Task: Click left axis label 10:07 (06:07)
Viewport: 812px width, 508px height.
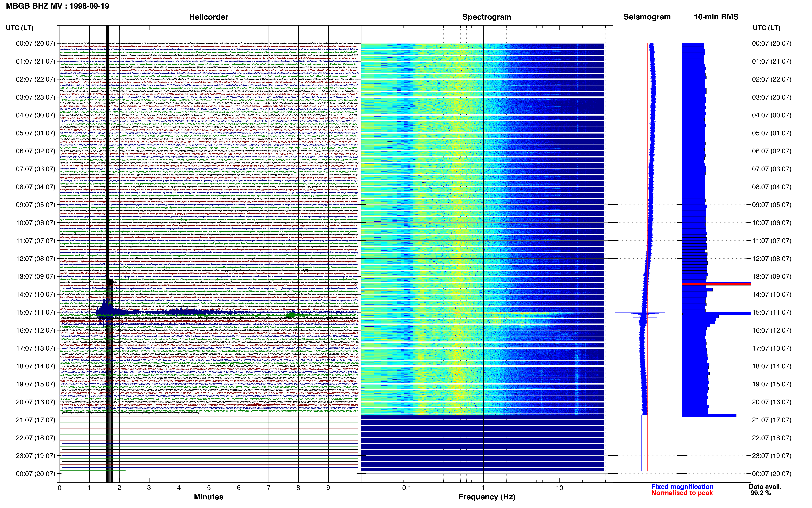Action: (36, 223)
